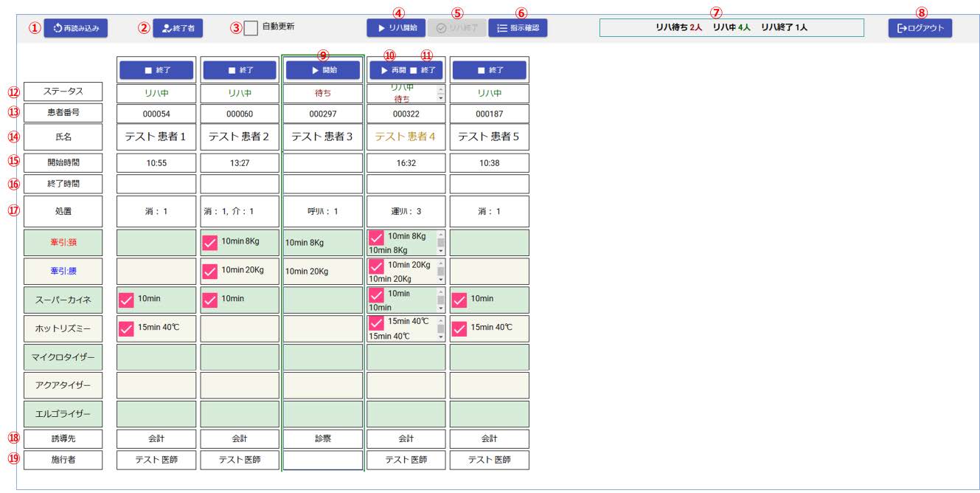The image size is (980, 493).
Task: Uncheck スーパーカイネ 10min for テスト患者1
Action: coord(126,300)
